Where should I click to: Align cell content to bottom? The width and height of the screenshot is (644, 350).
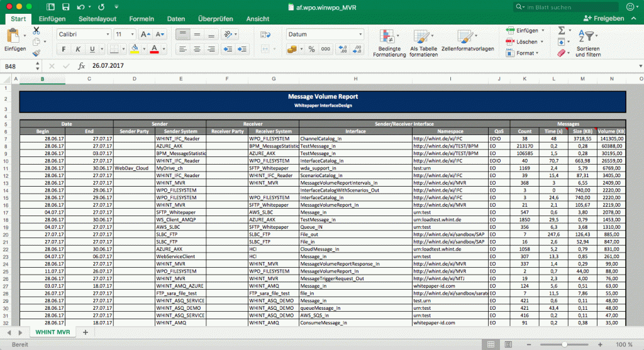pos(211,35)
